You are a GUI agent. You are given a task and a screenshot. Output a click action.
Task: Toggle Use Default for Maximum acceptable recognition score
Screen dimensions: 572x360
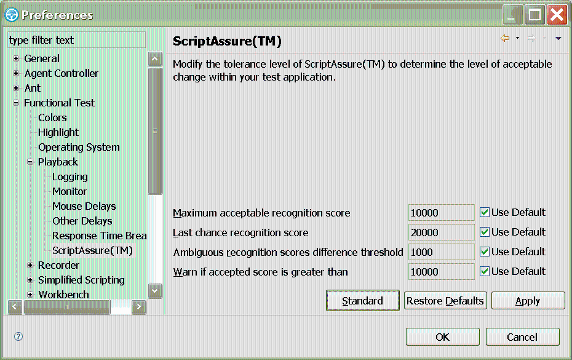(x=485, y=212)
